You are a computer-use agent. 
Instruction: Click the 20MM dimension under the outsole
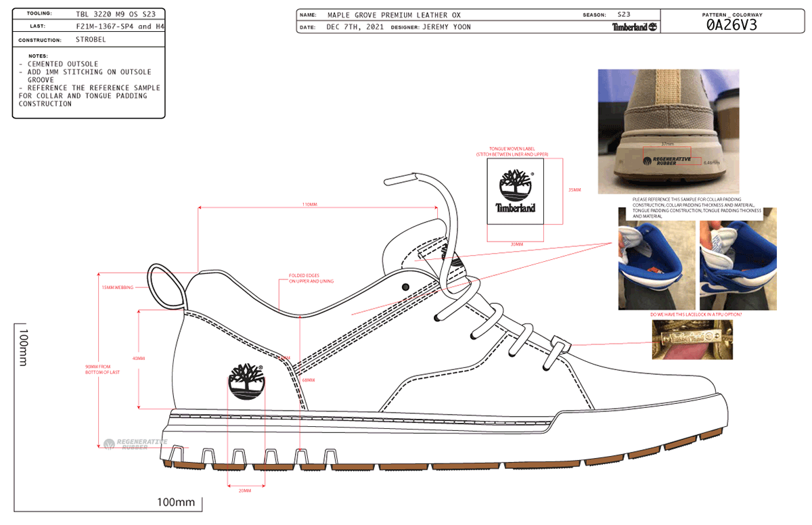click(x=245, y=490)
